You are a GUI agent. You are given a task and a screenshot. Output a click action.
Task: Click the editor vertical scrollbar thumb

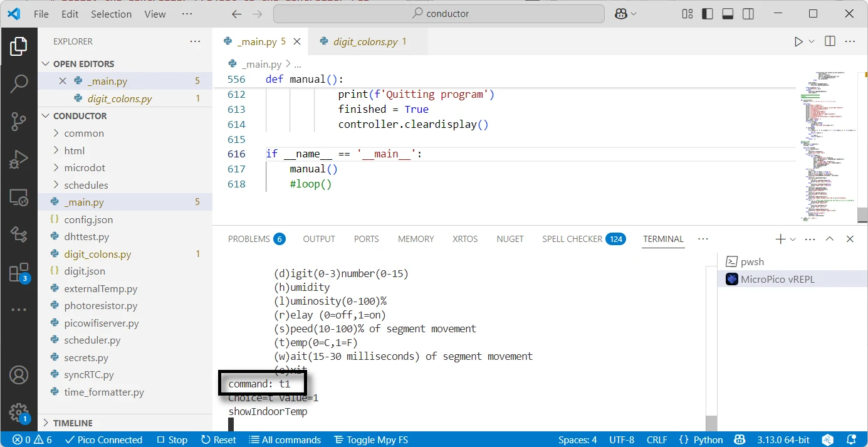click(x=863, y=214)
